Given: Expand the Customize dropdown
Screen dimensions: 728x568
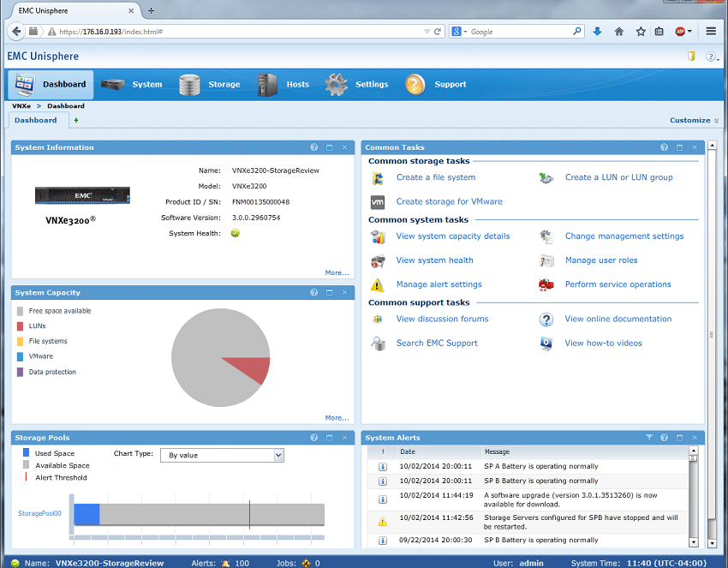Looking at the screenshot, I should (x=694, y=120).
